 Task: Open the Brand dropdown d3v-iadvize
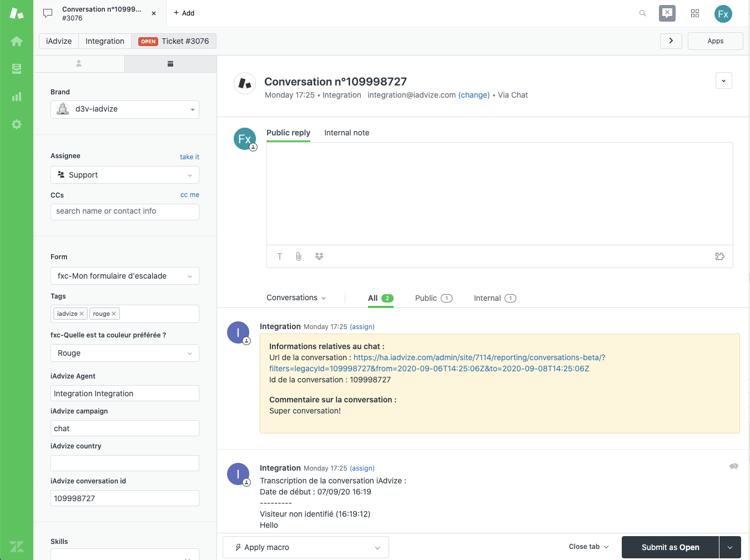(125, 109)
